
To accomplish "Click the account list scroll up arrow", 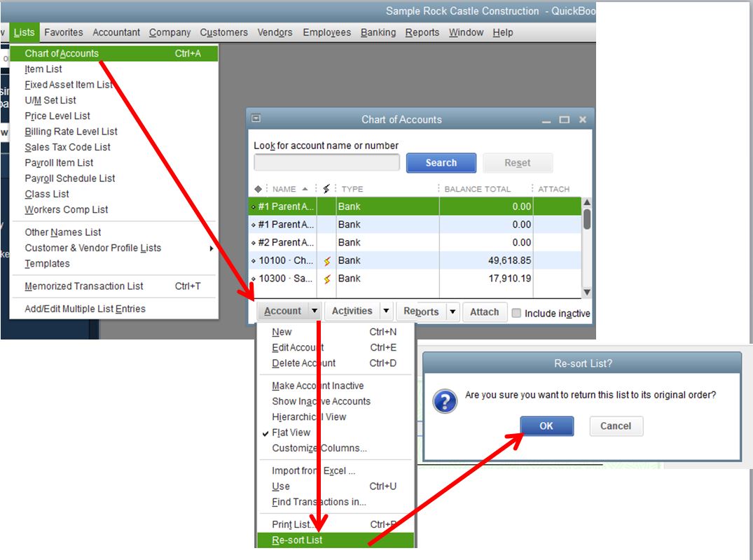I will [x=586, y=202].
